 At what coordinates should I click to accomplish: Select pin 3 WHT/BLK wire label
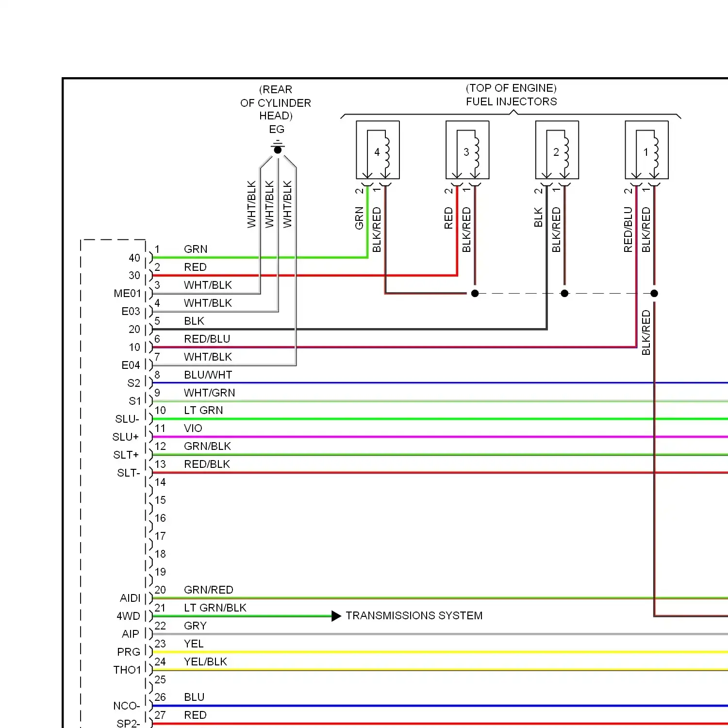coord(208,285)
